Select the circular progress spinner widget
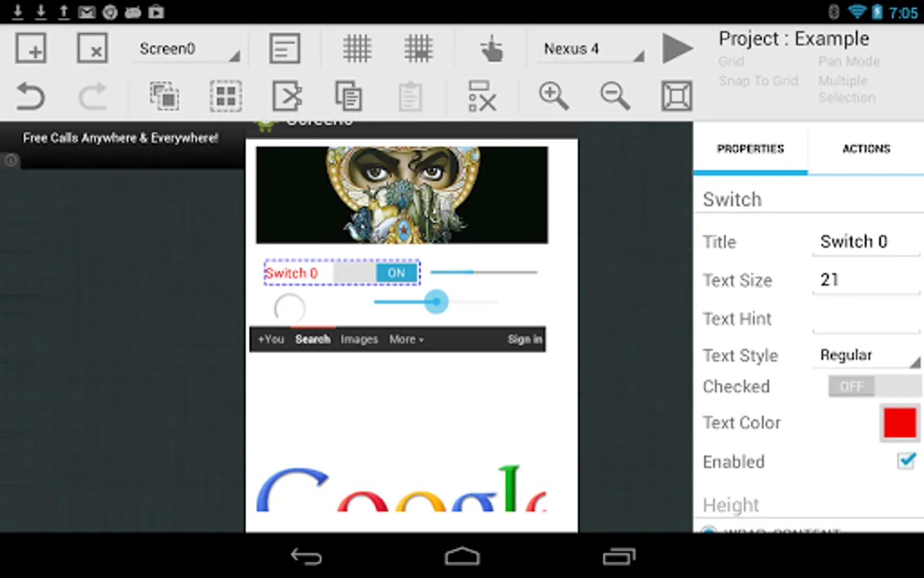Viewport: 924px width, 578px height. pyautogui.click(x=289, y=309)
